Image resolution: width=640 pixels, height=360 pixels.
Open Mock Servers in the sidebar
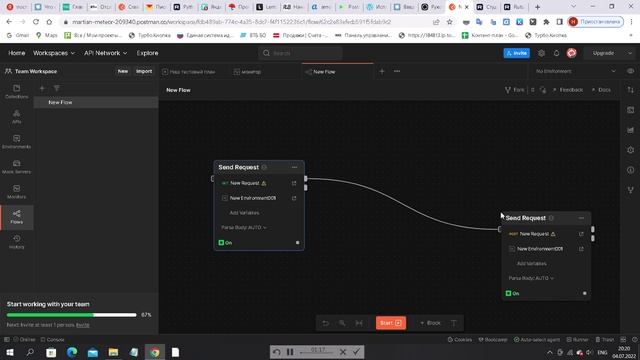[16, 167]
